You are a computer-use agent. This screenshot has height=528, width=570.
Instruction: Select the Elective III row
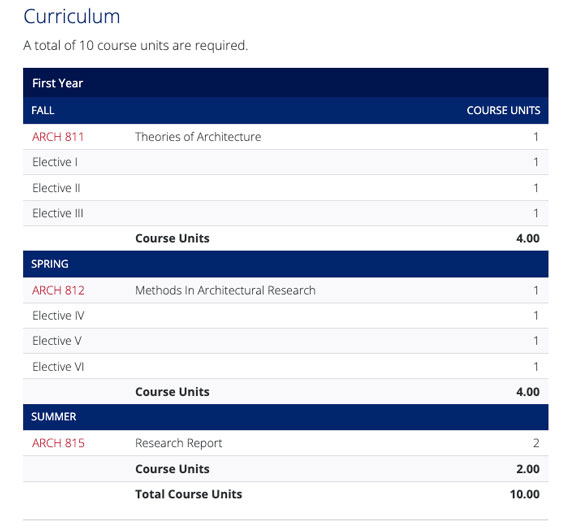pyautogui.click(x=286, y=213)
